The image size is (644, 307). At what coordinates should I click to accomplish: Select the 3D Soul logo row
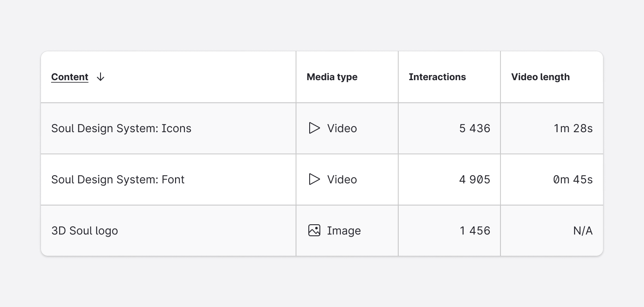click(x=85, y=230)
